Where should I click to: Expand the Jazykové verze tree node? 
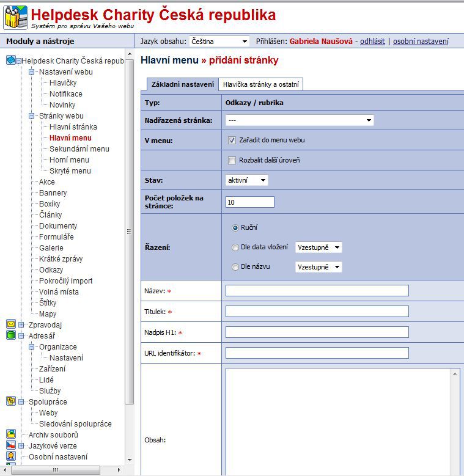pos(21,445)
